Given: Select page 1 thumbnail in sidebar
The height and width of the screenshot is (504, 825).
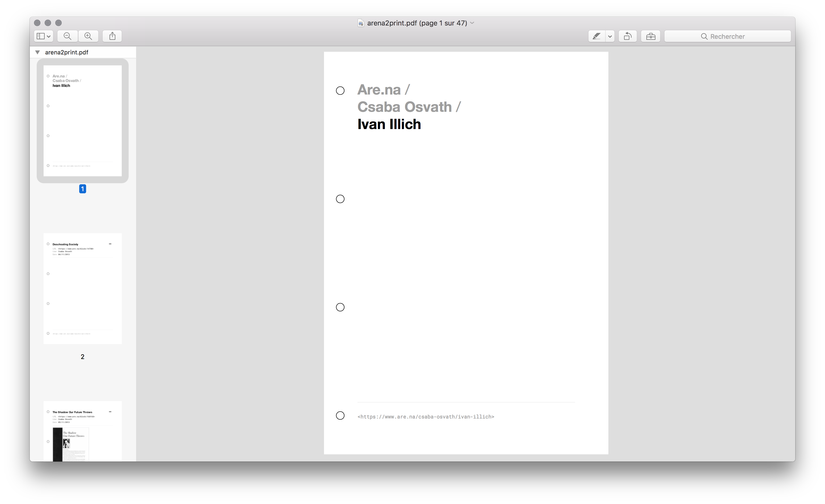Looking at the screenshot, I should [83, 121].
